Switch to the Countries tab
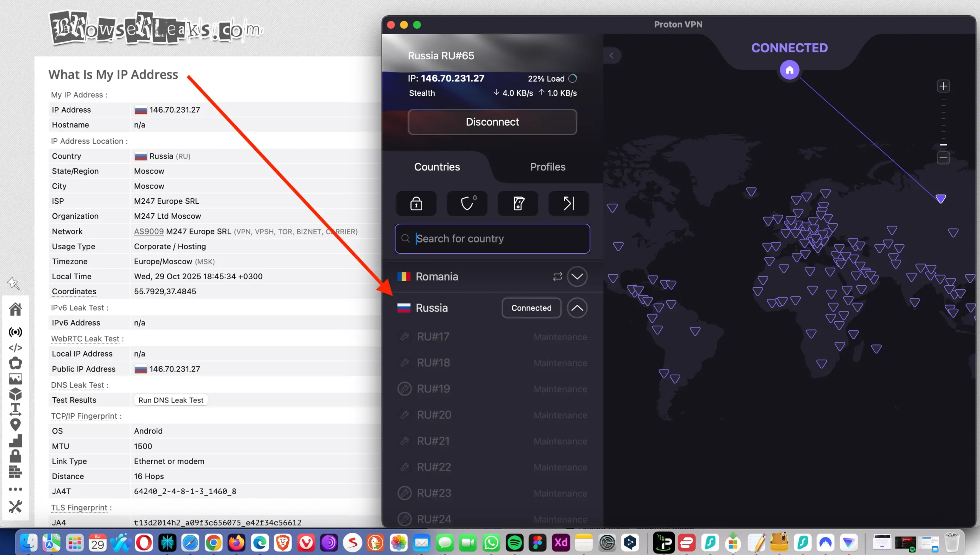Image resolution: width=980 pixels, height=555 pixels. tap(437, 167)
